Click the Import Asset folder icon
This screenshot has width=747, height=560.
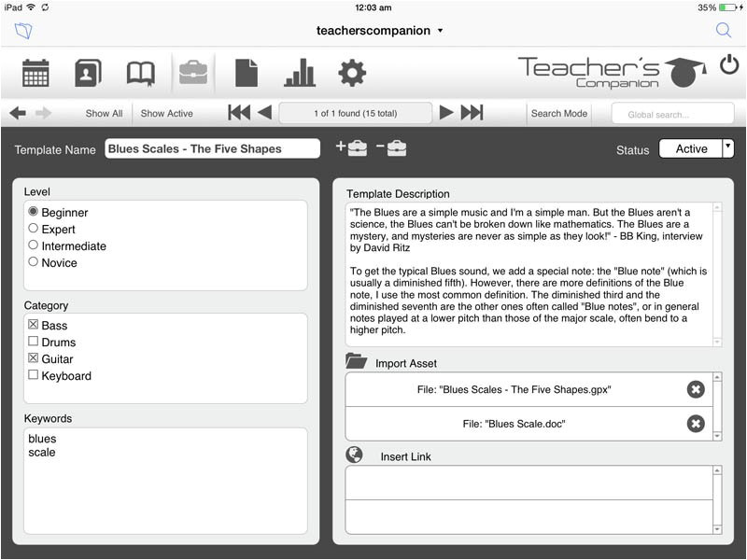[356, 361]
